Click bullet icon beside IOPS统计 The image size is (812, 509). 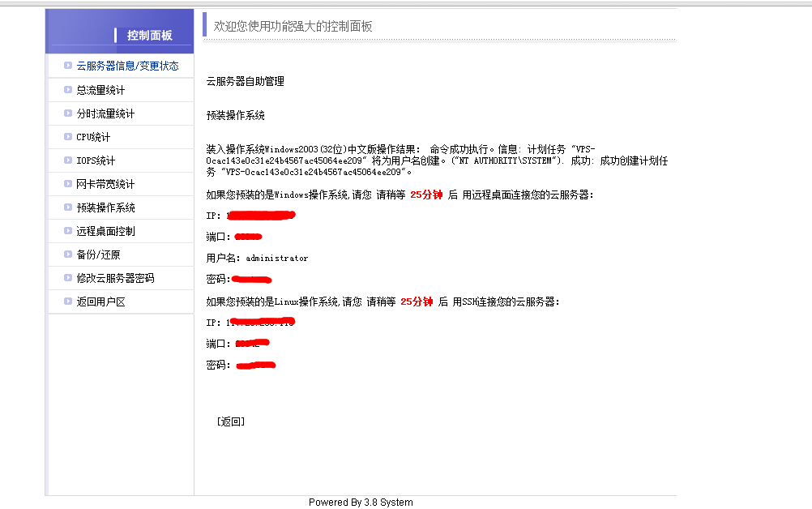point(68,160)
